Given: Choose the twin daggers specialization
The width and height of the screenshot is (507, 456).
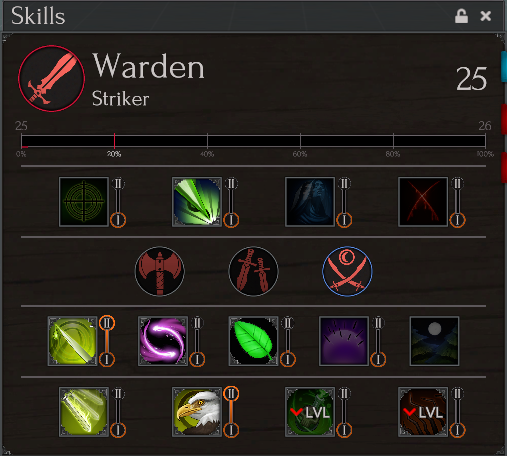Looking at the screenshot, I should (x=253, y=271).
